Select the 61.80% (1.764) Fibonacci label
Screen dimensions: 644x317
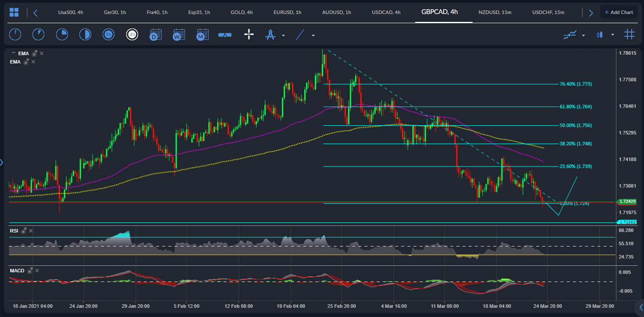tap(576, 106)
